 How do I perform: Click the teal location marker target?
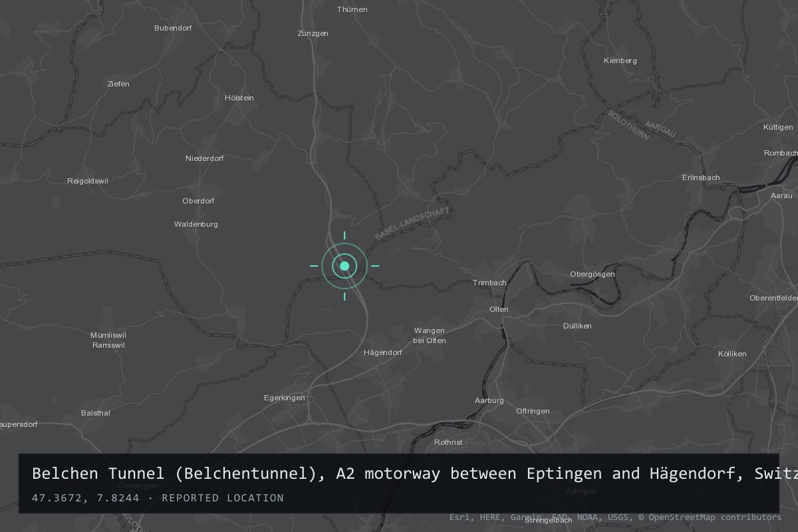[344, 266]
